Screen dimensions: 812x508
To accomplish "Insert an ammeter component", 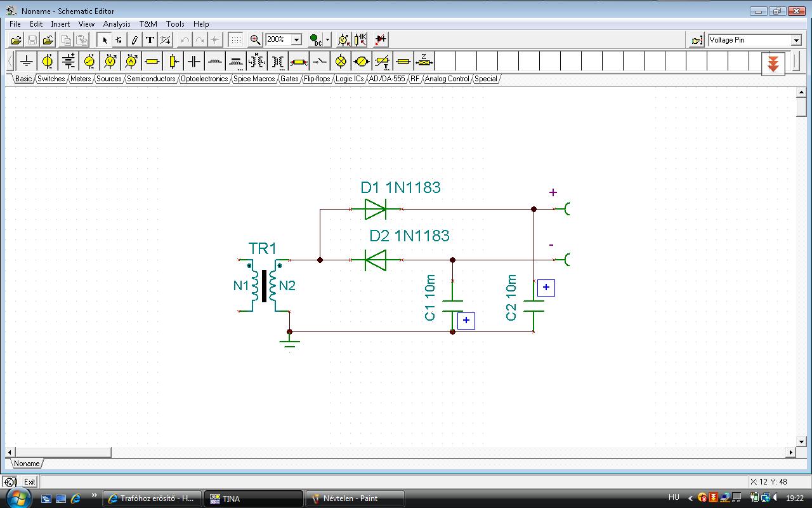I will (131, 61).
